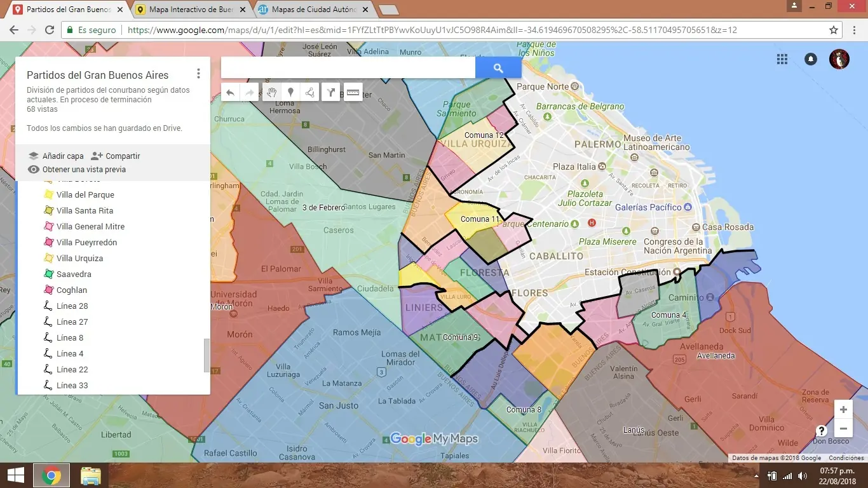The height and width of the screenshot is (488, 868).
Task: Close the Mapa Interactivo browser tab
Action: coord(242,10)
